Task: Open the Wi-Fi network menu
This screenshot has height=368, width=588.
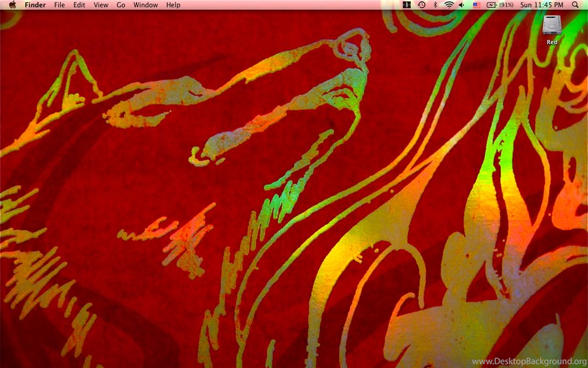Action: coord(449,5)
